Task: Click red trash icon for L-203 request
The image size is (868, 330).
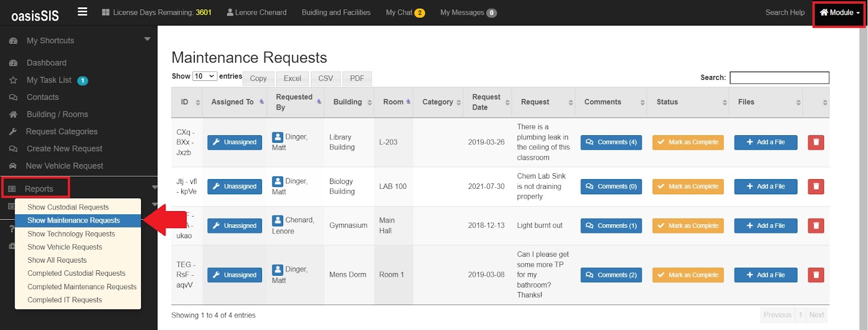Action: click(x=816, y=142)
